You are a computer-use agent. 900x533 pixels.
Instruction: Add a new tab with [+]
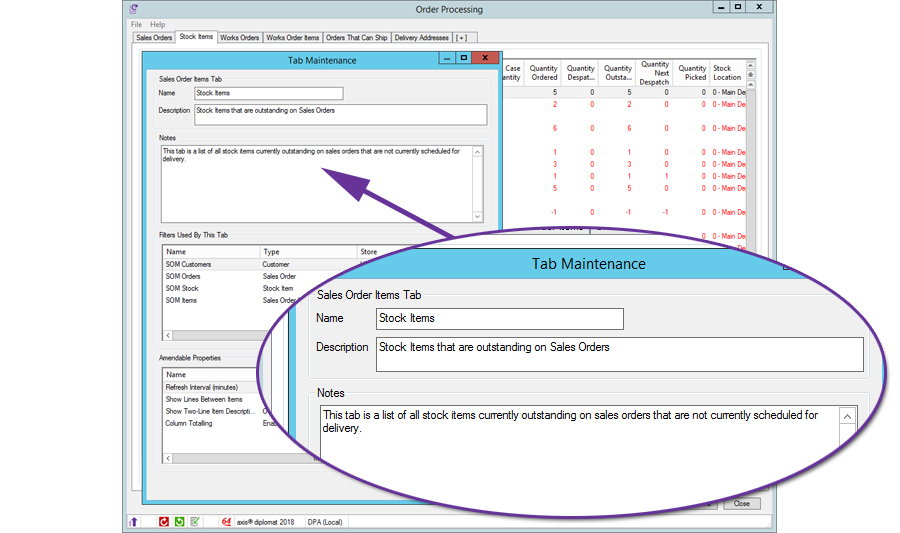pos(461,37)
